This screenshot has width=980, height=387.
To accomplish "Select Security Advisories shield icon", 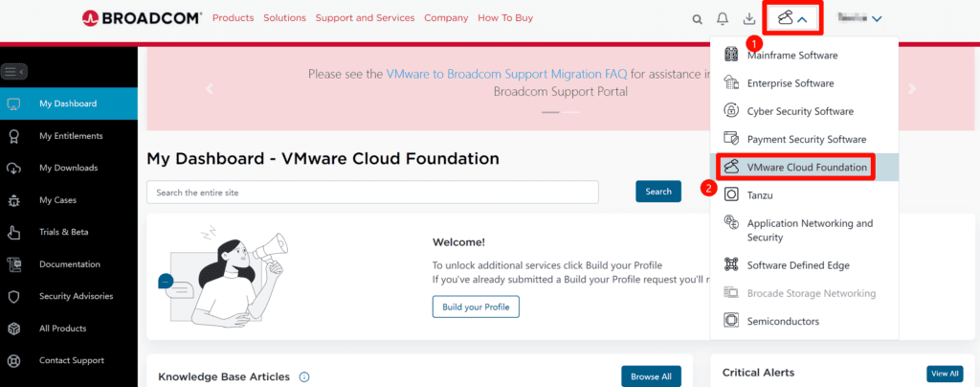I will tap(14, 296).
